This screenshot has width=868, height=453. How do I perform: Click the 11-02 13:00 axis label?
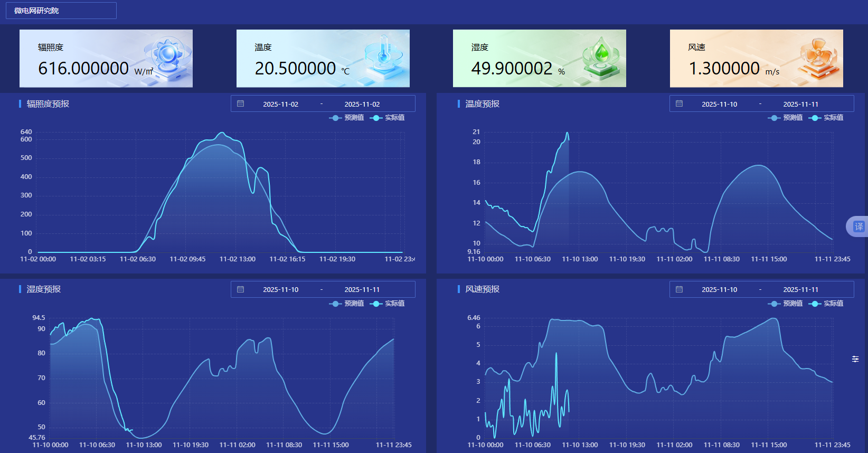pyautogui.click(x=238, y=259)
